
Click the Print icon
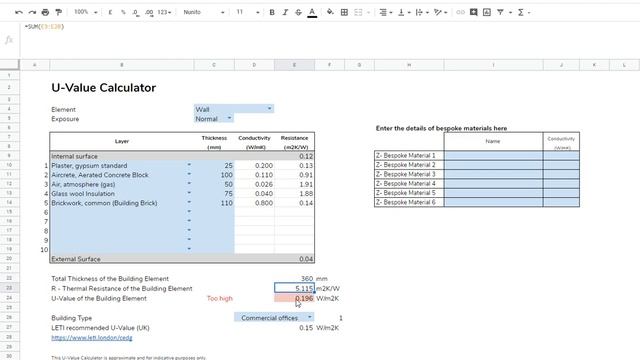click(45, 12)
